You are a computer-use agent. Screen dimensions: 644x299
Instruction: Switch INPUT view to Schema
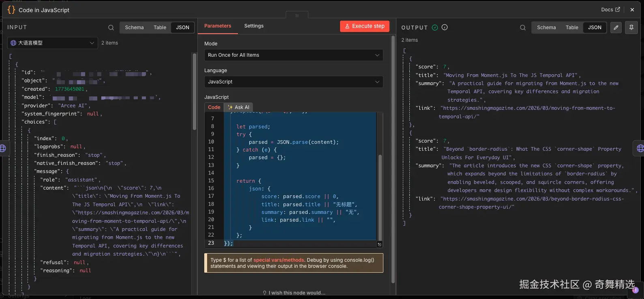(134, 28)
